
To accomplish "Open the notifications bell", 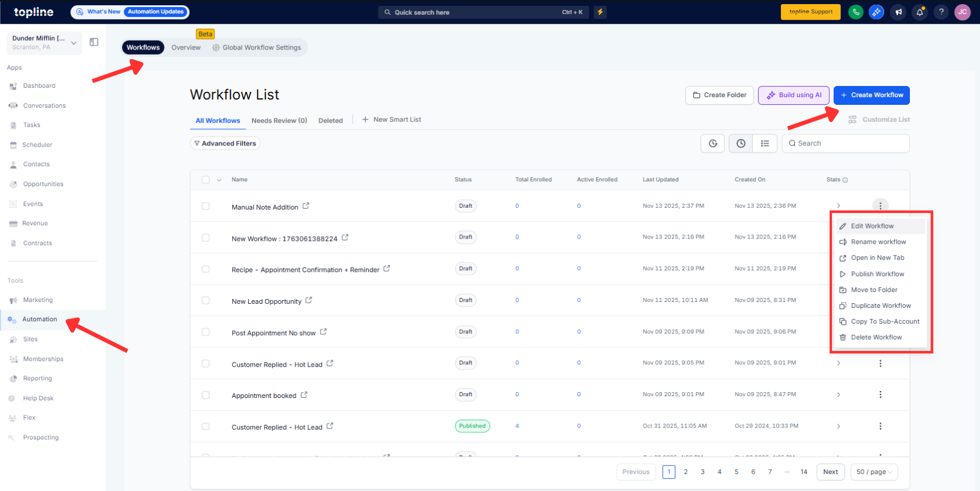I will tap(919, 12).
